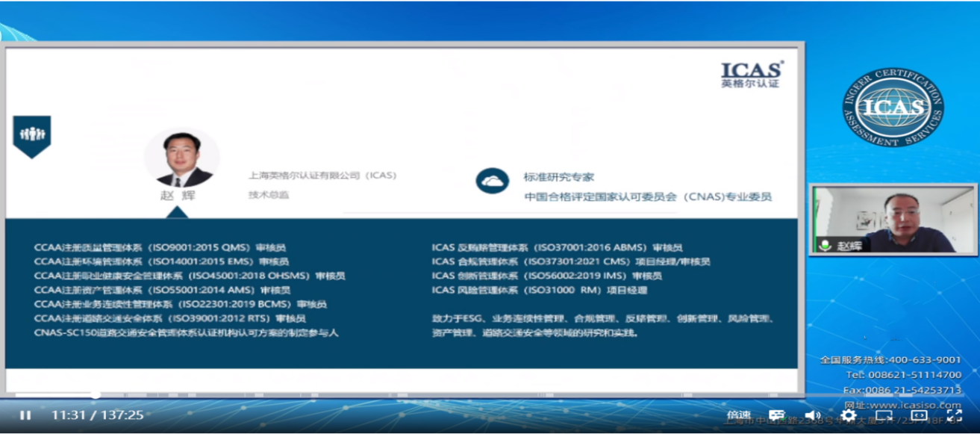Mute the video volume speaker icon
980x434 pixels.
pyautogui.click(x=813, y=415)
